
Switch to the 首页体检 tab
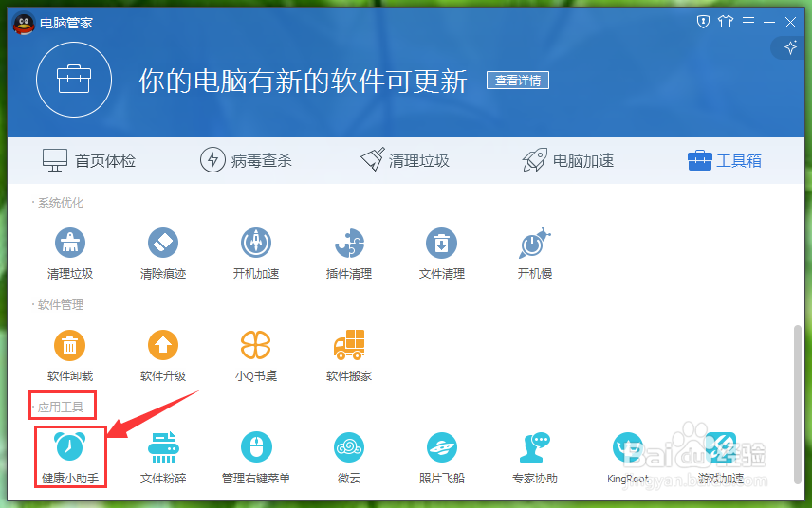pyautogui.click(x=88, y=160)
